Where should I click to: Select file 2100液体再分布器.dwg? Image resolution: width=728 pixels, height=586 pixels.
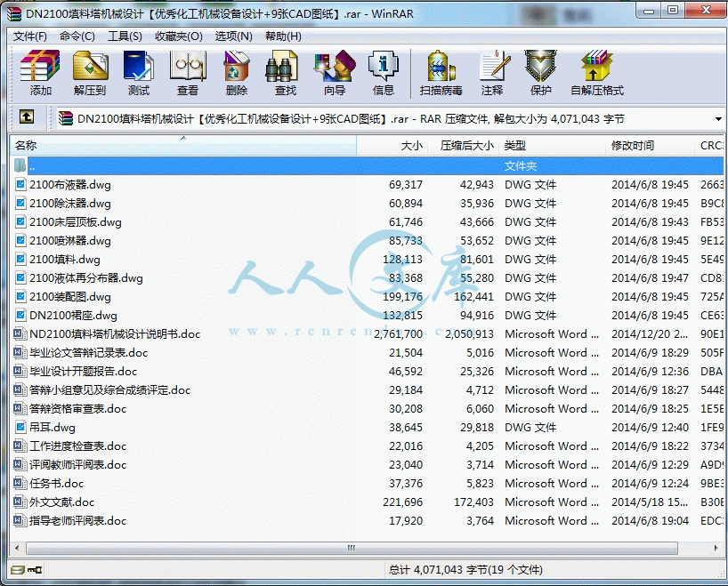pyautogui.click(x=86, y=278)
